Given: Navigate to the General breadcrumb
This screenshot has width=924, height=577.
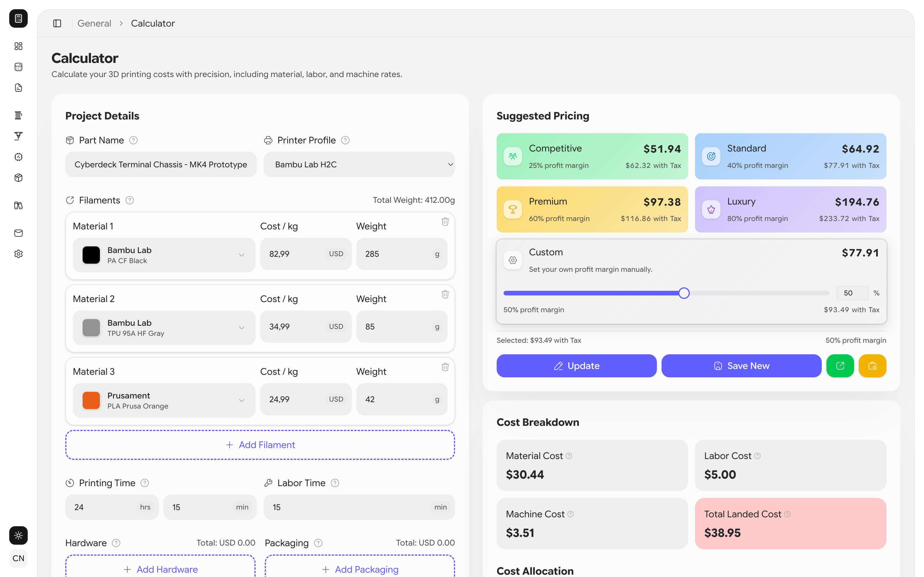Looking at the screenshot, I should pyautogui.click(x=94, y=23).
